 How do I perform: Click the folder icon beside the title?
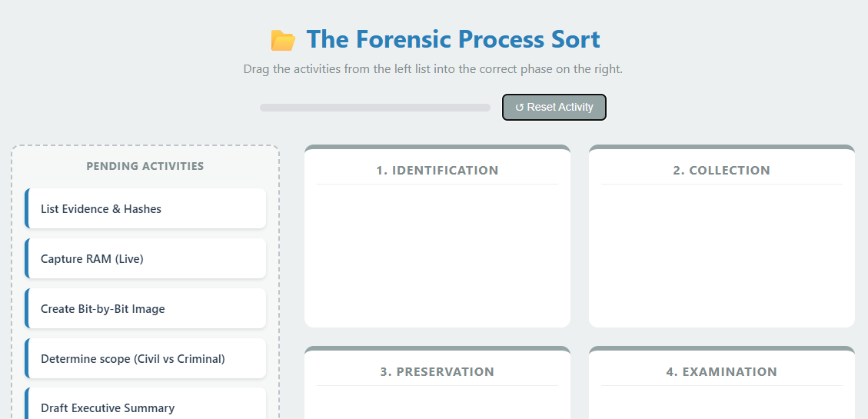[x=283, y=40]
